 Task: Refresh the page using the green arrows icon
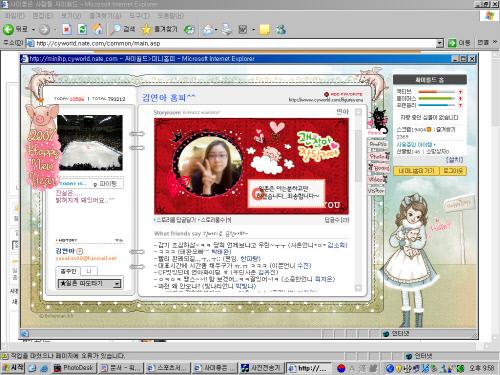[x=82, y=30]
